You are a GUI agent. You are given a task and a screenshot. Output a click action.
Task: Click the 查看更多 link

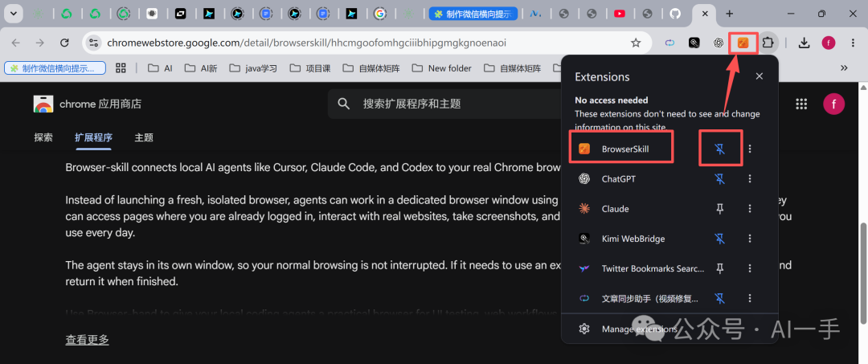(87, 340)
